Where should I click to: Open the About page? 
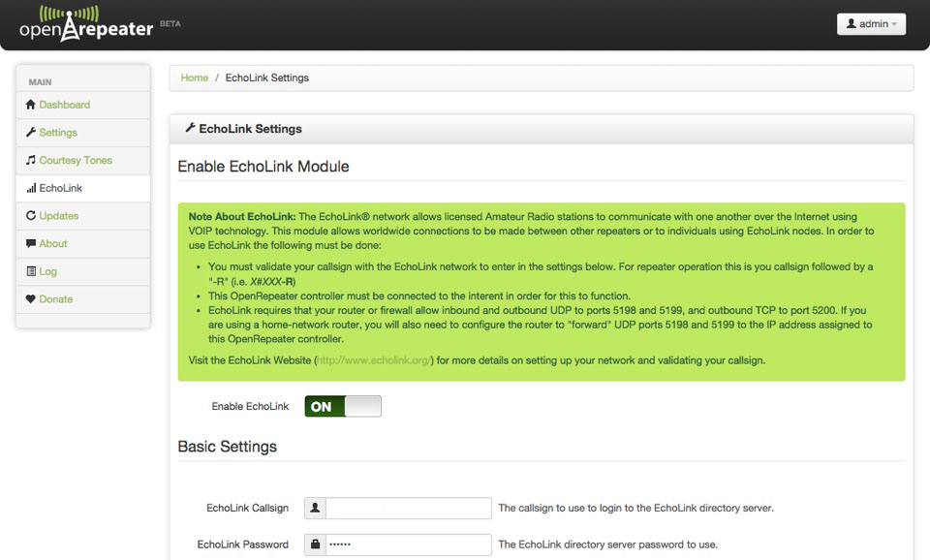(83, 244)
